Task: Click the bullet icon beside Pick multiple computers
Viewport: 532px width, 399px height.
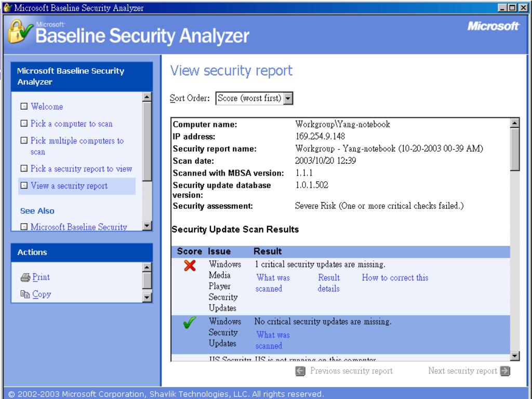Action: pyautogui.click(x=24, y=140)
